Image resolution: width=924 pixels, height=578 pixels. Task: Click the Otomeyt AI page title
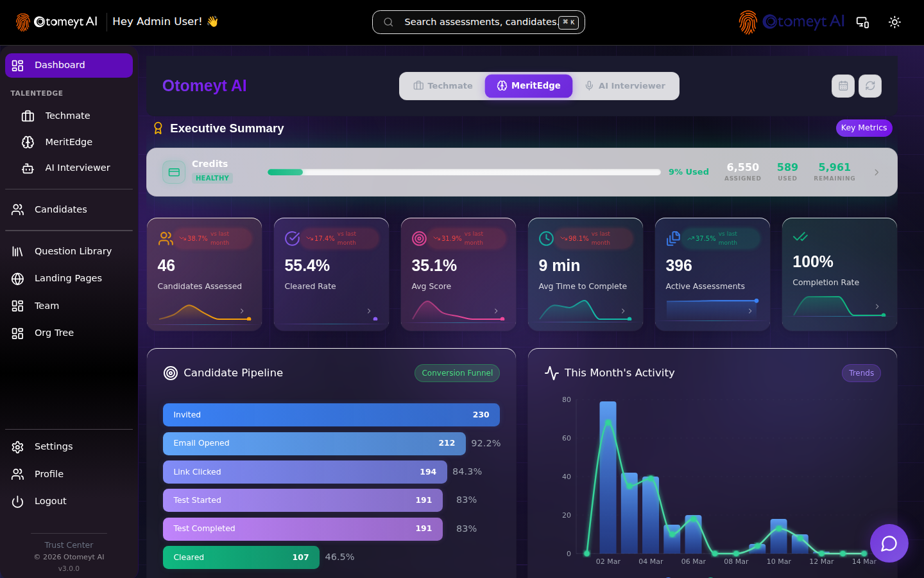pyautogui.click(x=205, y=86)
